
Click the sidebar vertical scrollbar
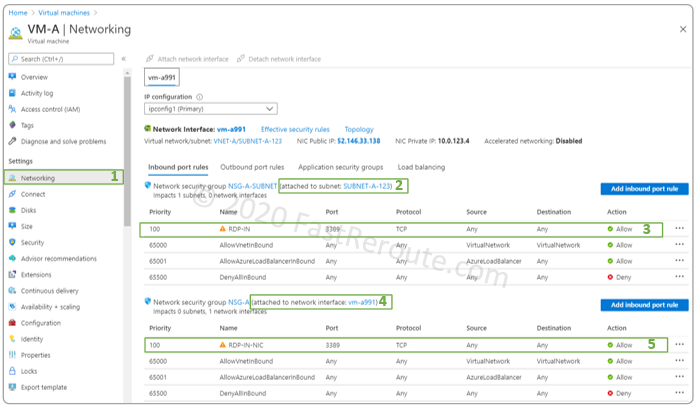pyautogui.click(x=128, y=151)
